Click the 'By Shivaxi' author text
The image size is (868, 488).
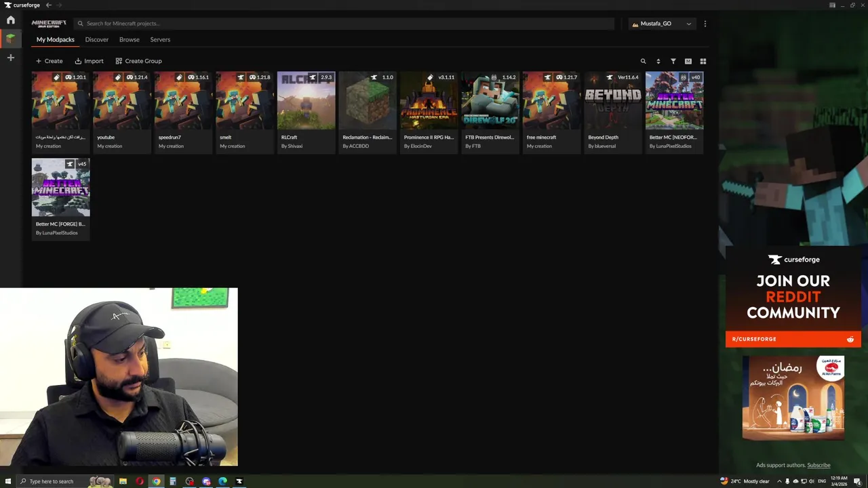tap(292, 146)
